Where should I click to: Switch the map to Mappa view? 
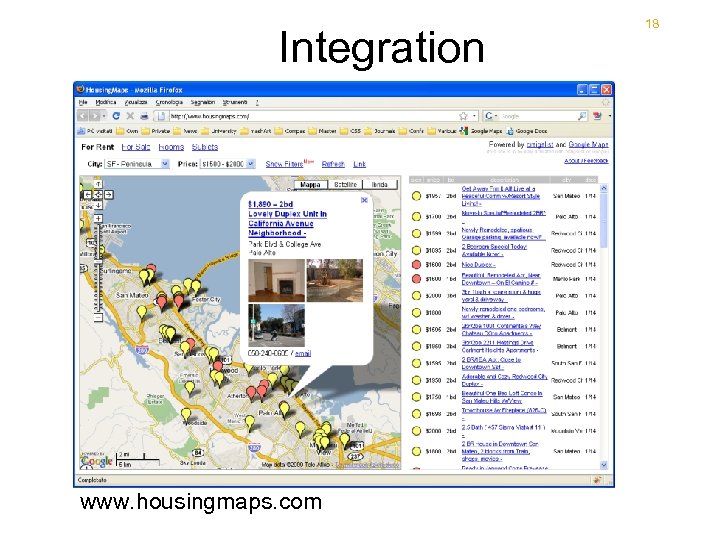(310, 185)
